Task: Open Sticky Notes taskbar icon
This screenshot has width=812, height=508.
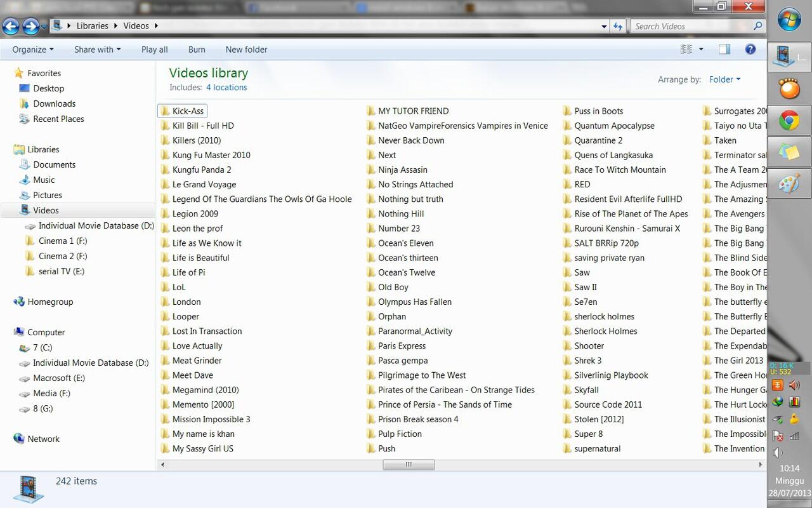Action: pyautogui.click(x=789, y=152)
